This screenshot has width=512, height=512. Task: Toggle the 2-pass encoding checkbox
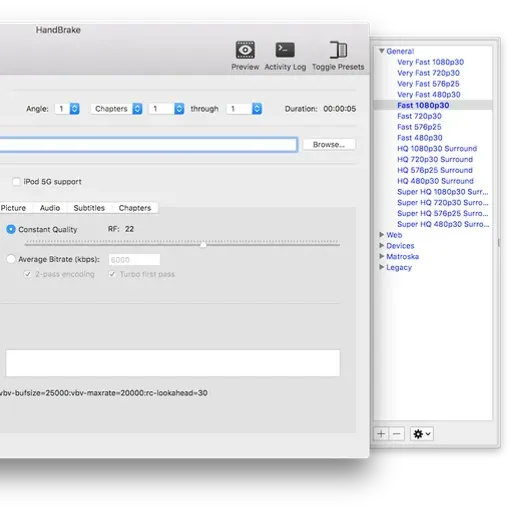27,274
